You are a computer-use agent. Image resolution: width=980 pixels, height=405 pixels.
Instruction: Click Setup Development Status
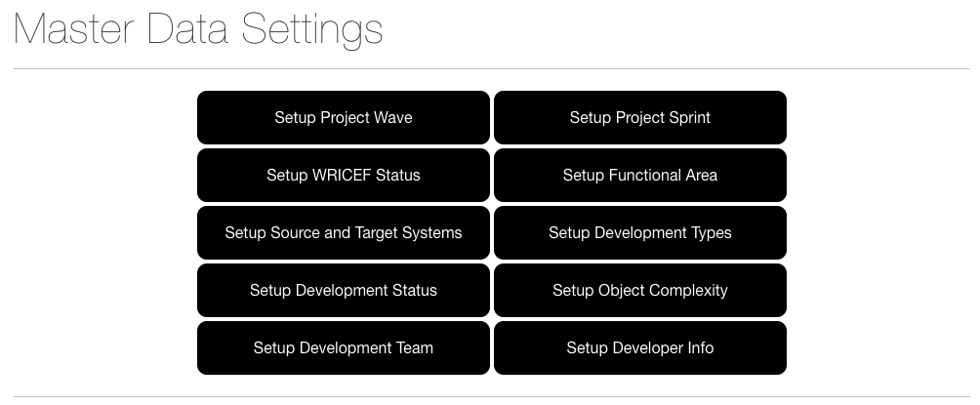(x=344, y=291)
